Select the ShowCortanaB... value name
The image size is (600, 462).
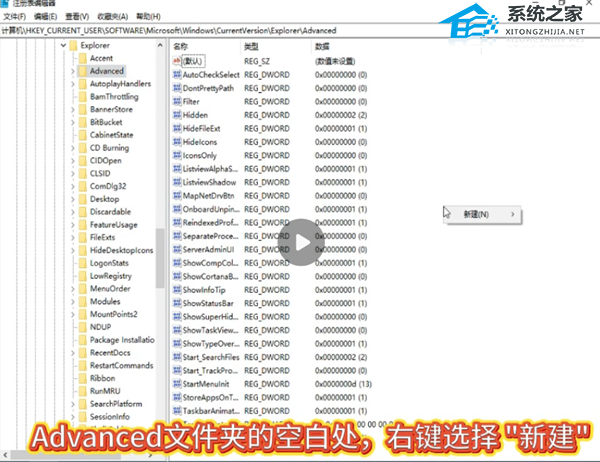point(210,276)
